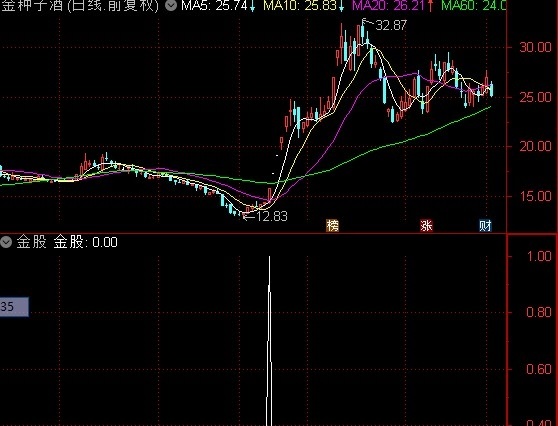Viewport: 558px width, 426px height.
Task: Click the 32.87 high price annotation
Action: [x=391, y=25]
